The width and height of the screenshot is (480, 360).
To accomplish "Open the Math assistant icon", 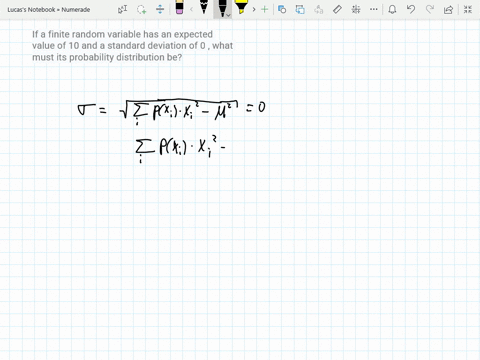I will pyautogui.click(x=356, y=9).
